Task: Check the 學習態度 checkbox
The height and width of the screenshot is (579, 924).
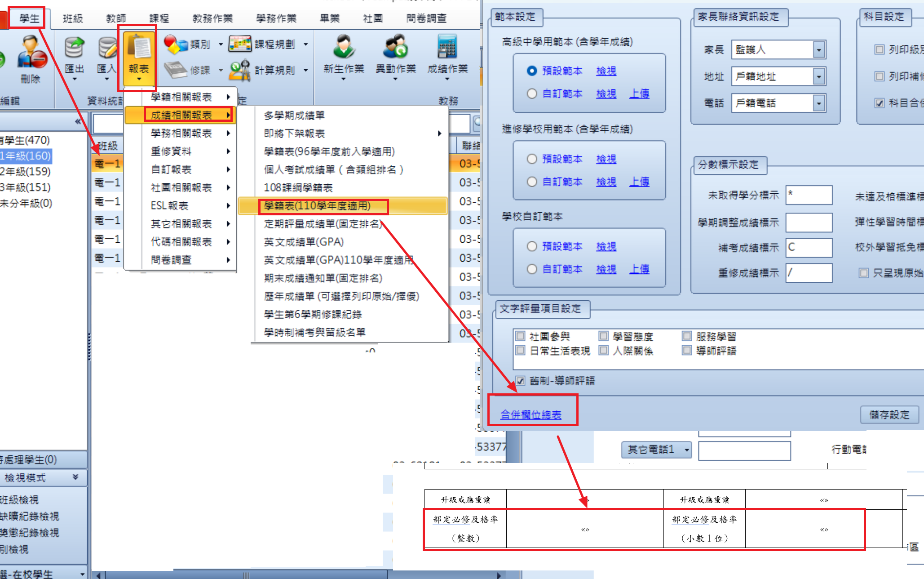Action: click(604, 336)
